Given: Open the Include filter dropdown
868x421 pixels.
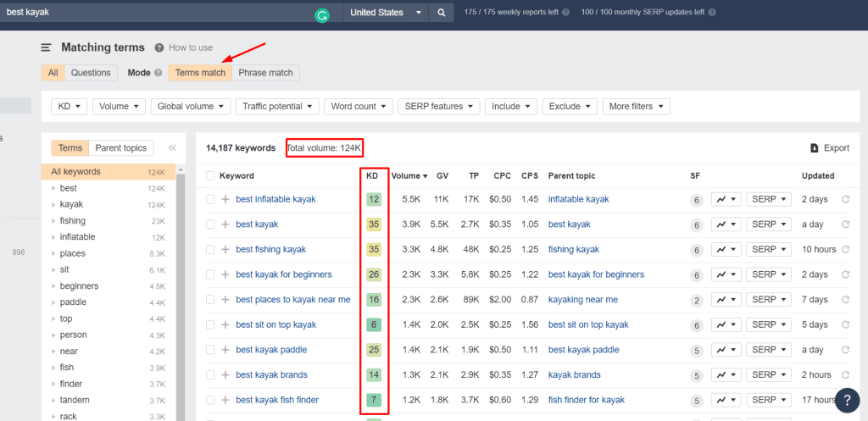Looking at the screenshot, I should tap(511, 106).
